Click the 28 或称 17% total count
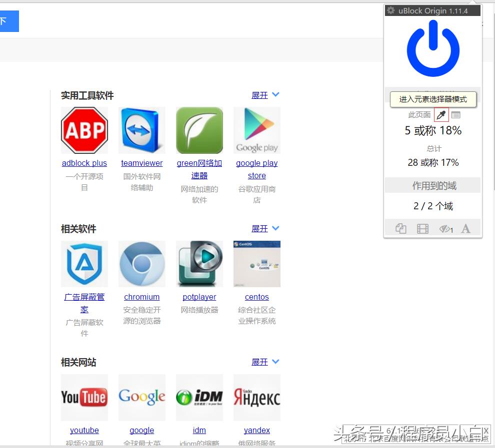The height and width of the screenshot is (448, 495). pyautogui.click(x=433, y=163)
